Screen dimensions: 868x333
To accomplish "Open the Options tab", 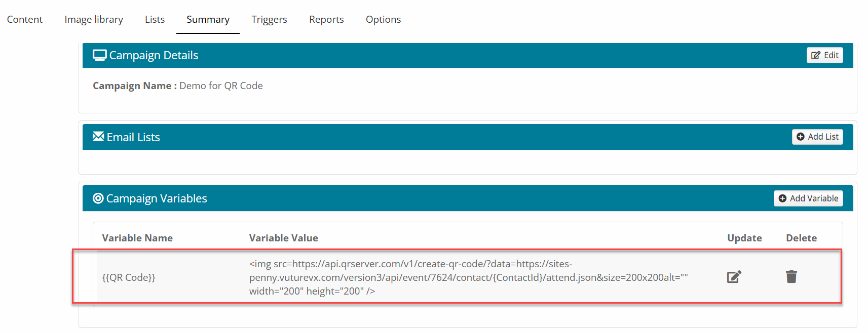I will tap(383, 19).
